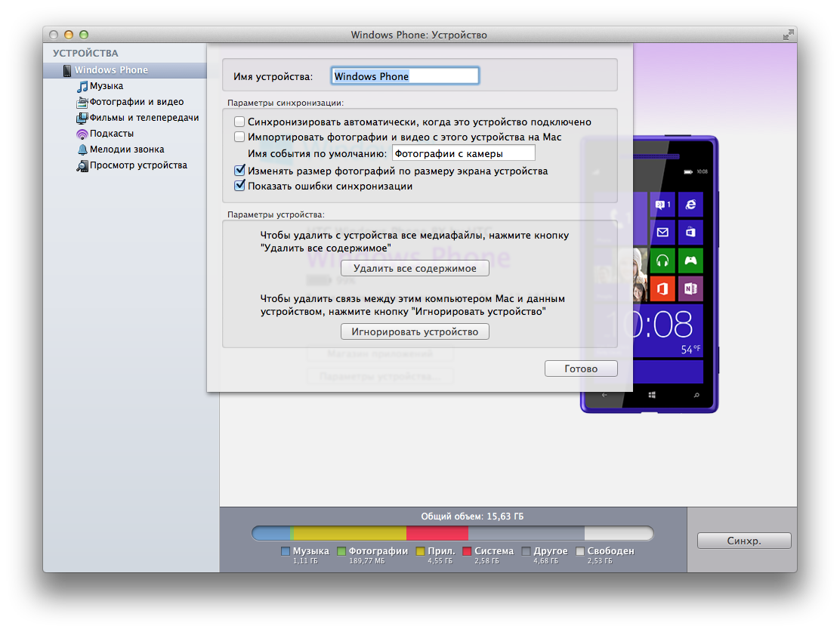Click the green zoom window button

pyautogui.click(x=84, y=35)
